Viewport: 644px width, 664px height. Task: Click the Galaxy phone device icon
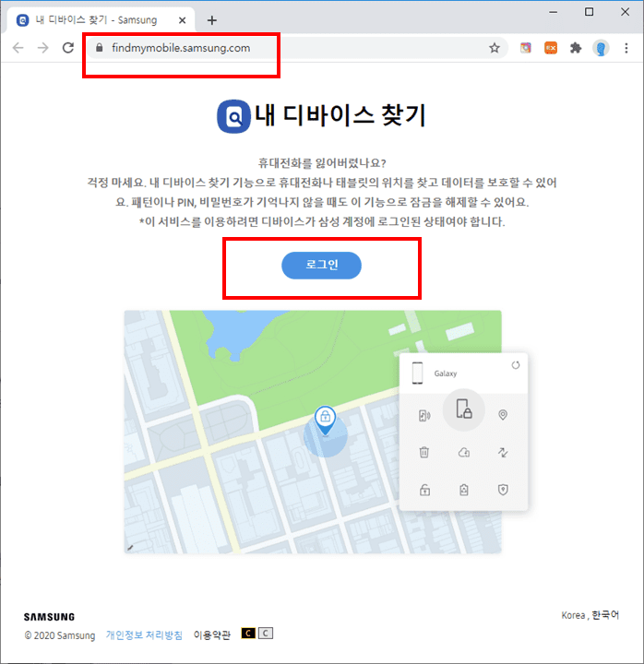(417, 373)
